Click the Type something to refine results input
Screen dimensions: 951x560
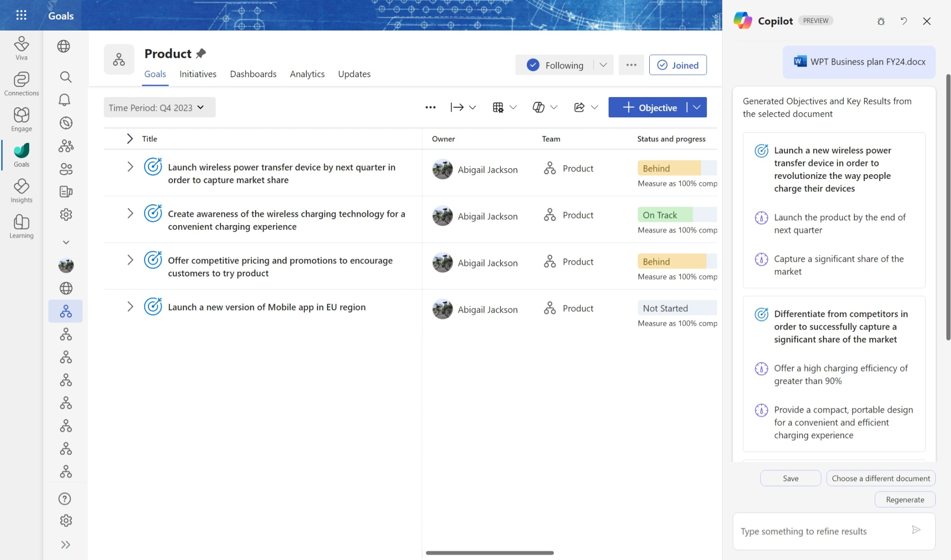coord(826,530)
